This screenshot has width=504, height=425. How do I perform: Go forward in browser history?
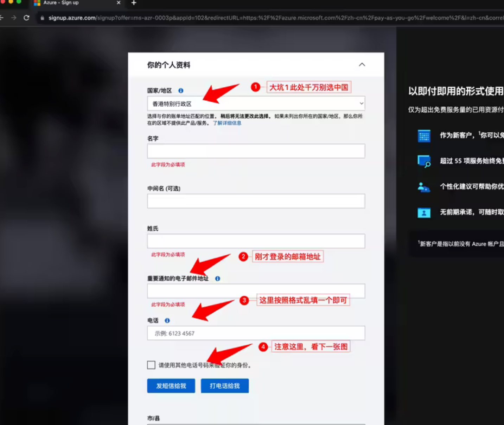tap(14, 18)
